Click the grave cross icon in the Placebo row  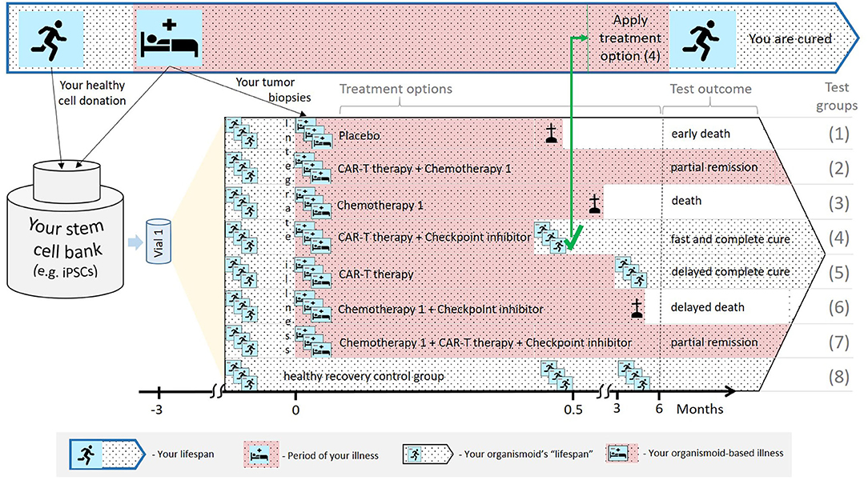[551, 134]
